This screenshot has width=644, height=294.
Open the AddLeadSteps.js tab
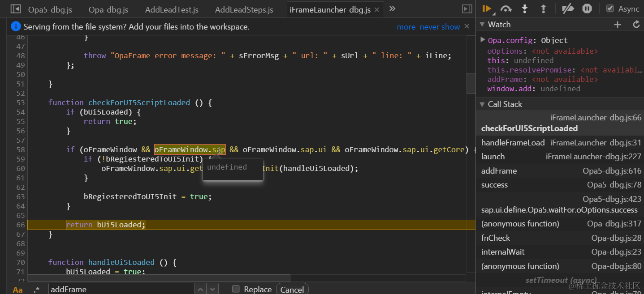tap(244, 9)
